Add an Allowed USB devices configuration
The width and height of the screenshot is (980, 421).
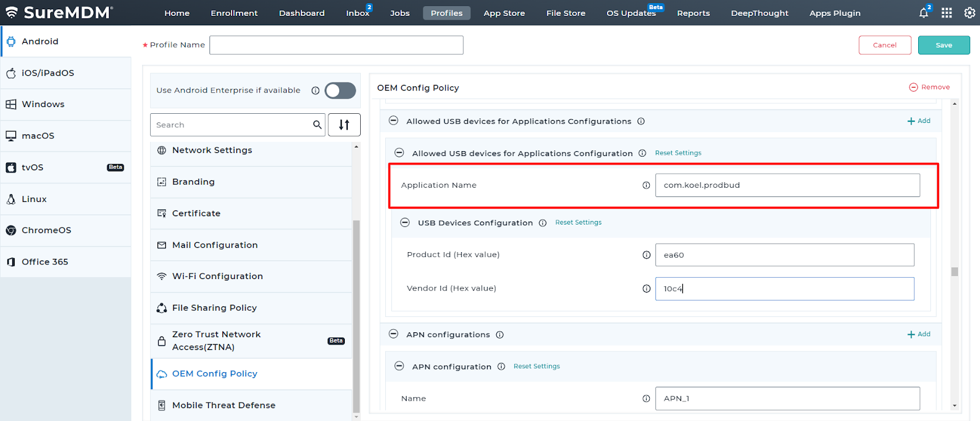coord(919,121)
